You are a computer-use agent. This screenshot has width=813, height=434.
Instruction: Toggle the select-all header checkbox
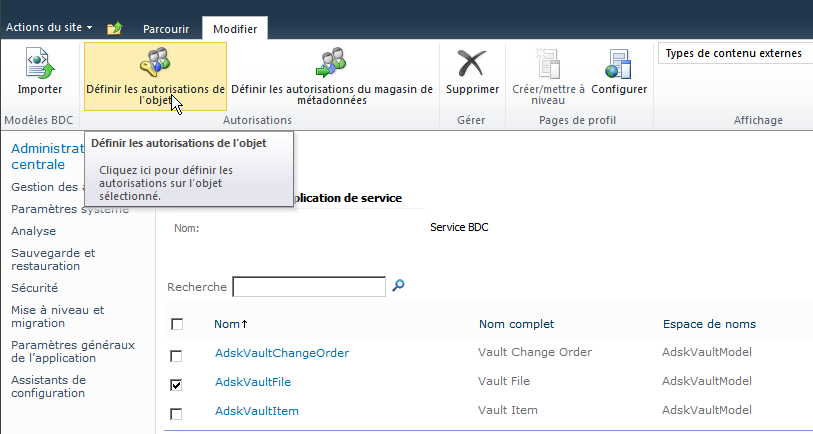(177, 324)
